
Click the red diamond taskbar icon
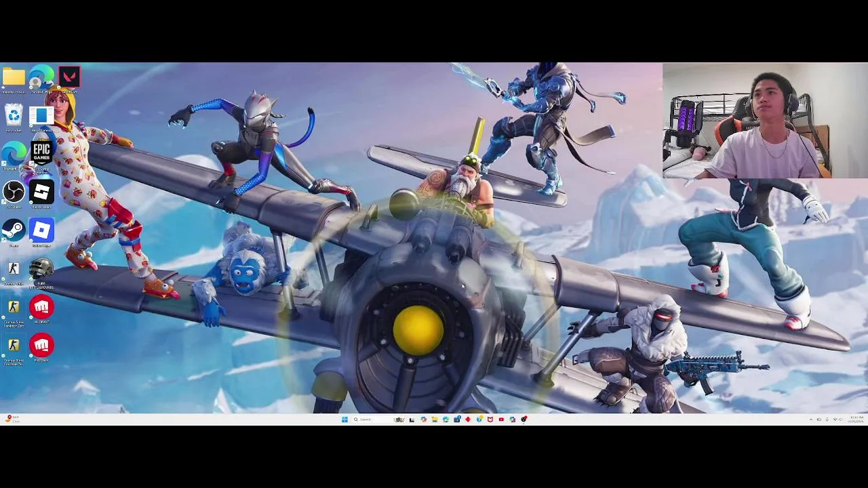(x=468, y=420)
